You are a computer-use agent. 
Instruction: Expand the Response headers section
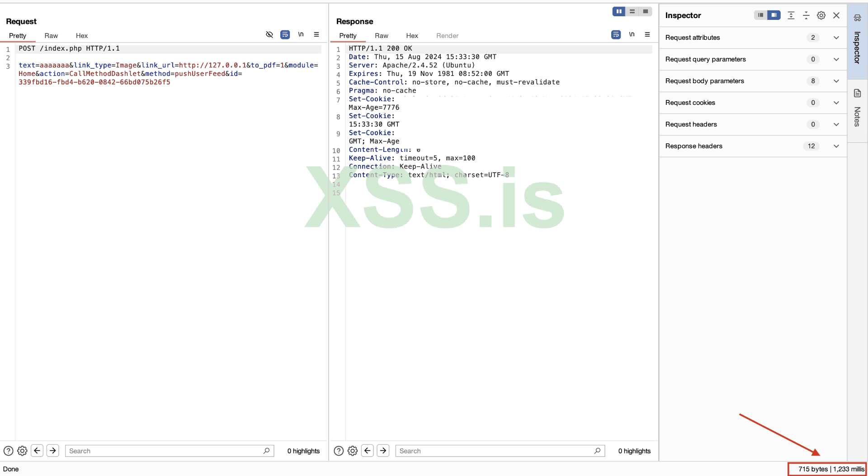[836, 146]
